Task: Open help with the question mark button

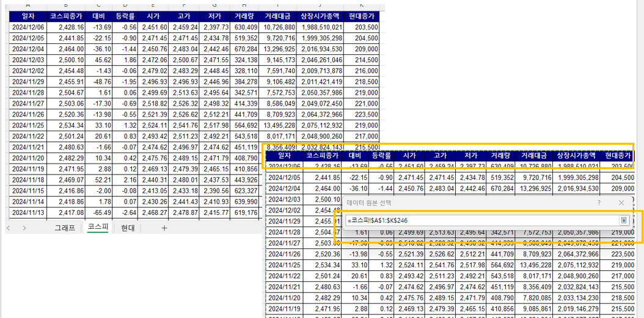Action: pos(599,203)
